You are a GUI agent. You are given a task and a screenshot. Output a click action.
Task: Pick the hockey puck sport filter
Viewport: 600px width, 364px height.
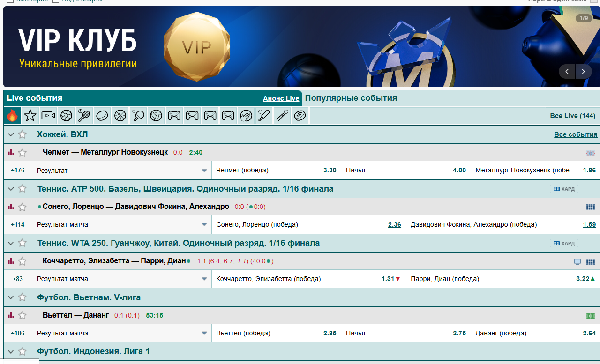click(x=102, y=115)
